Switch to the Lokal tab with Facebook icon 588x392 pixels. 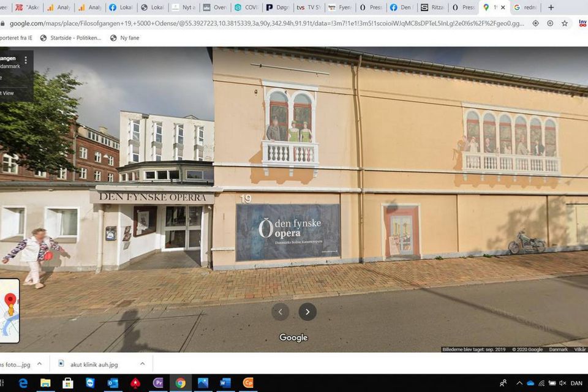click(x=121, y=7)
